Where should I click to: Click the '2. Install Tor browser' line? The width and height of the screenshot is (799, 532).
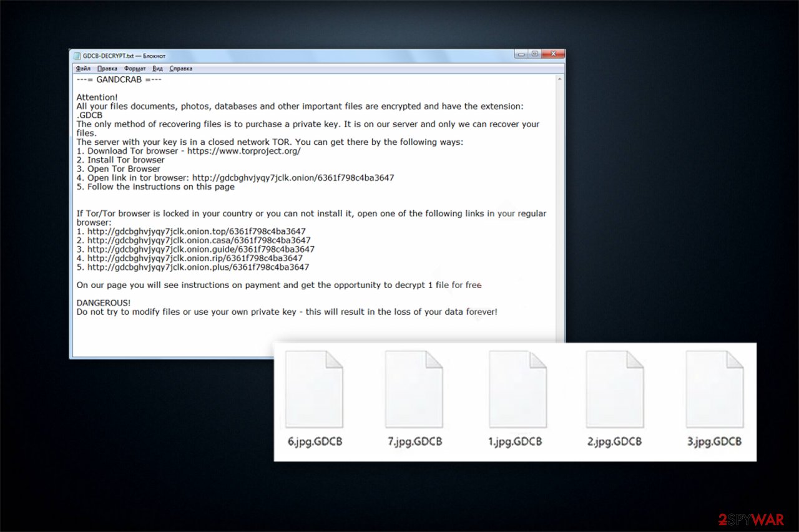120,160
